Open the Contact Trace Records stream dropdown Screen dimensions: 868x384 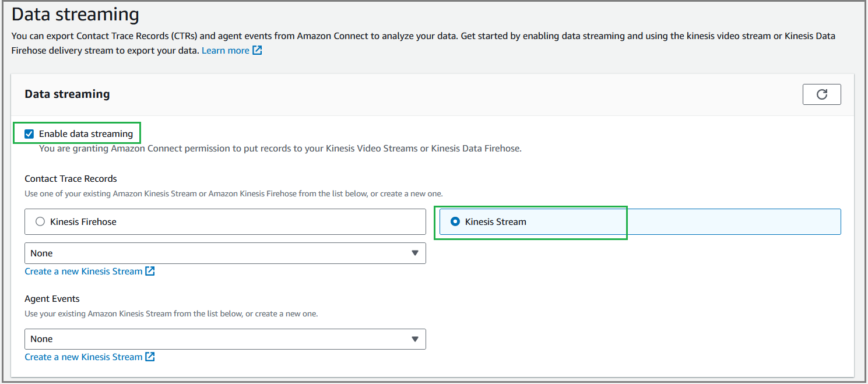225,253
